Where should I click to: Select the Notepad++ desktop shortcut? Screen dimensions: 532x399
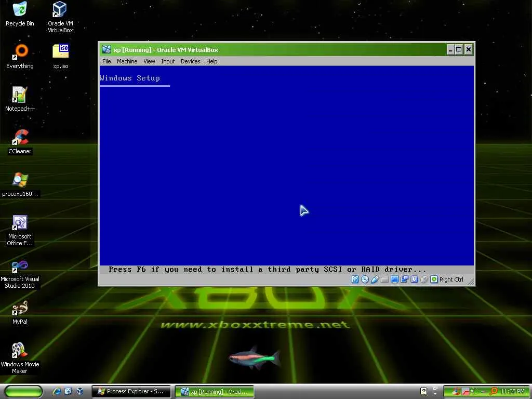(x=20, y=99)
